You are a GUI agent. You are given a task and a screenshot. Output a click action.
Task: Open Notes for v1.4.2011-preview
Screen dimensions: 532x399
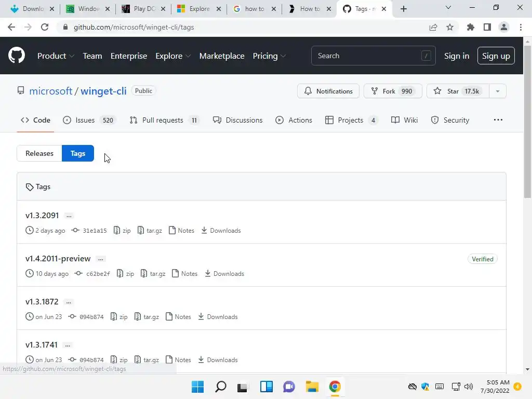184,273
